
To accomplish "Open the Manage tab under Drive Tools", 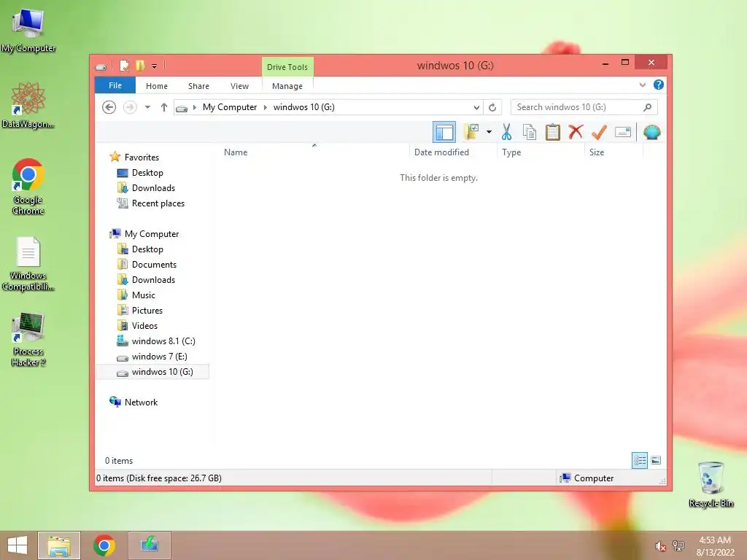I will coord(287,86).
